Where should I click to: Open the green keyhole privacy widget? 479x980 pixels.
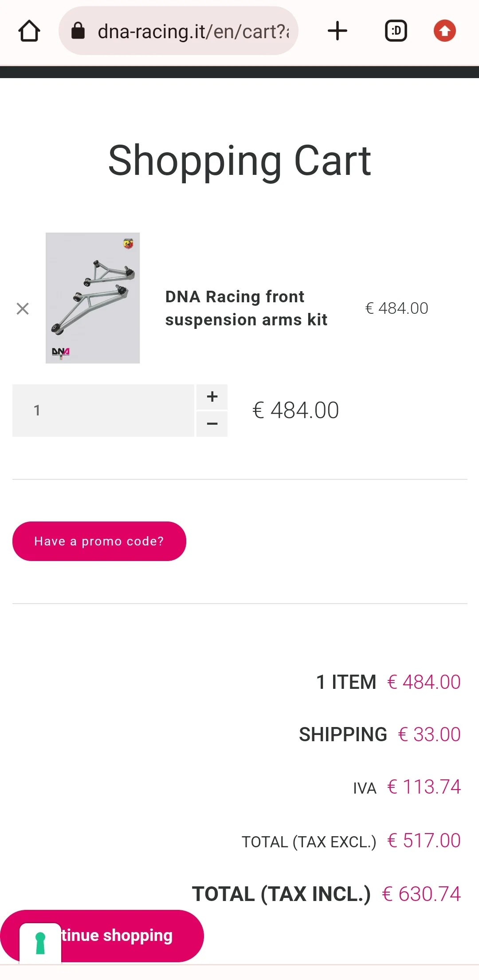click(40, 943)
